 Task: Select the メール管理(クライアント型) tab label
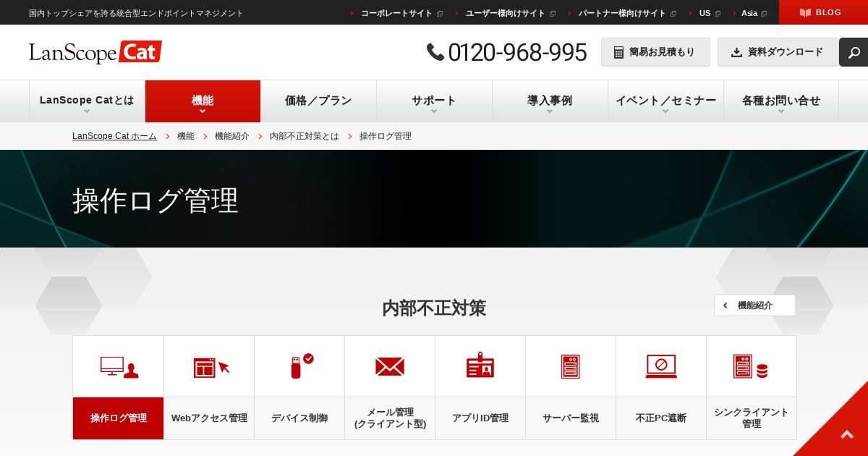[x=390, y=418]
